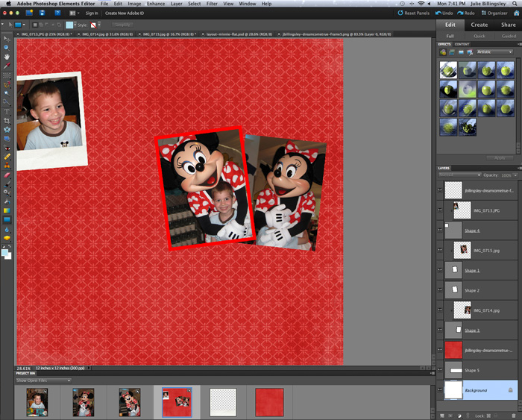The image size is (522, 420).
Task: Toggle visibility of IMG_0713.JPG layer
Action: coord(440,210)
